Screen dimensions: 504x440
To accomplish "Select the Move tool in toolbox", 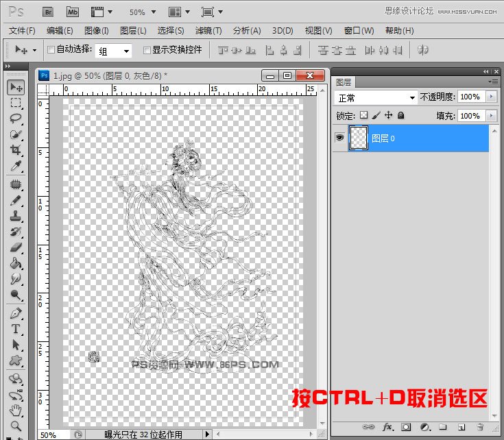I will coord(16,87).
